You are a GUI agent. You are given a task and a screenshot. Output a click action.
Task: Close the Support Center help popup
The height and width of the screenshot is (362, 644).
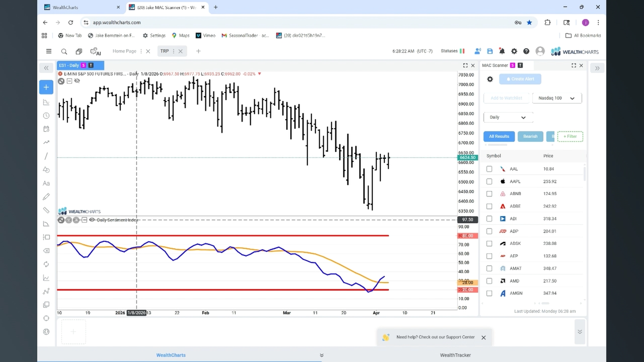(x=484, y=338)
